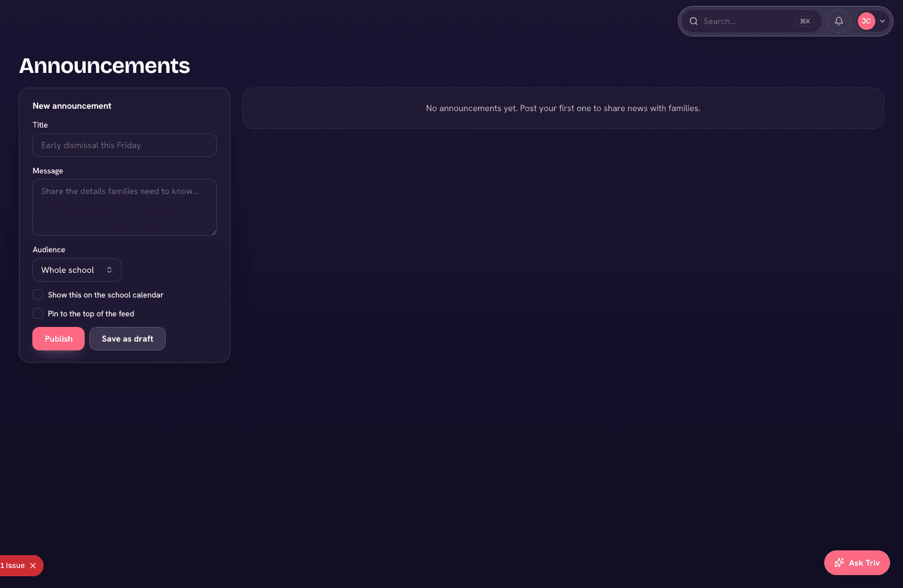Save the announcement as draft

(128, 339)
